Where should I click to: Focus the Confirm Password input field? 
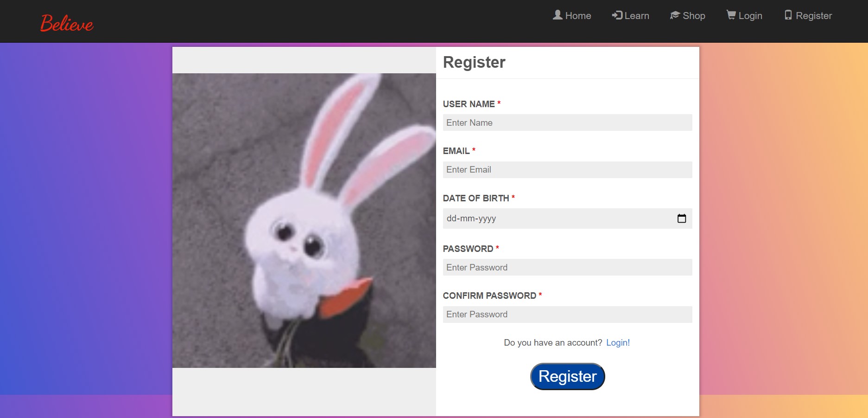(567, 315)
